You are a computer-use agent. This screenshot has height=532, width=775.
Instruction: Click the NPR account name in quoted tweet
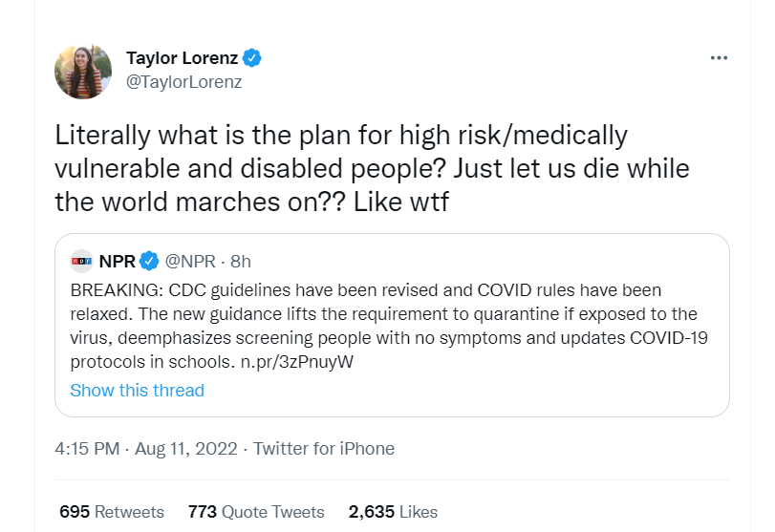117,261
